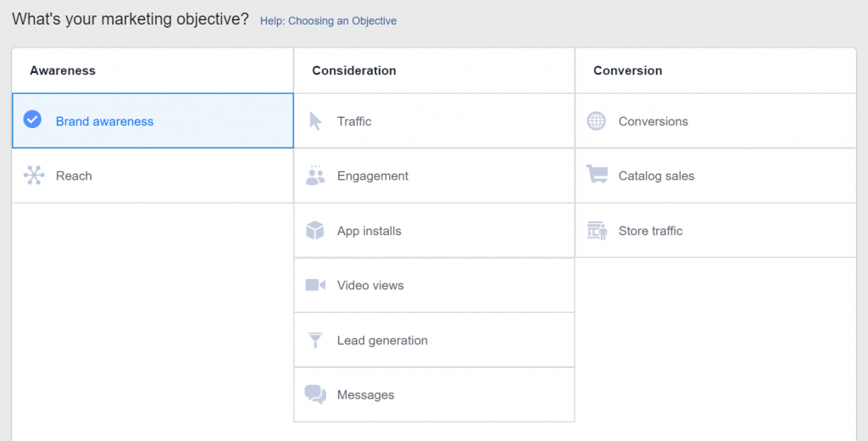Viewport: 868px width, 441px height.
Task: Select the Engagement objective text
Action: (x=372, y=176)
